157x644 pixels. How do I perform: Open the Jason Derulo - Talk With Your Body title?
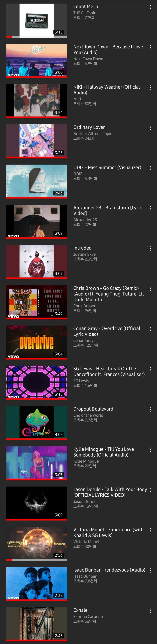point(110,492)
